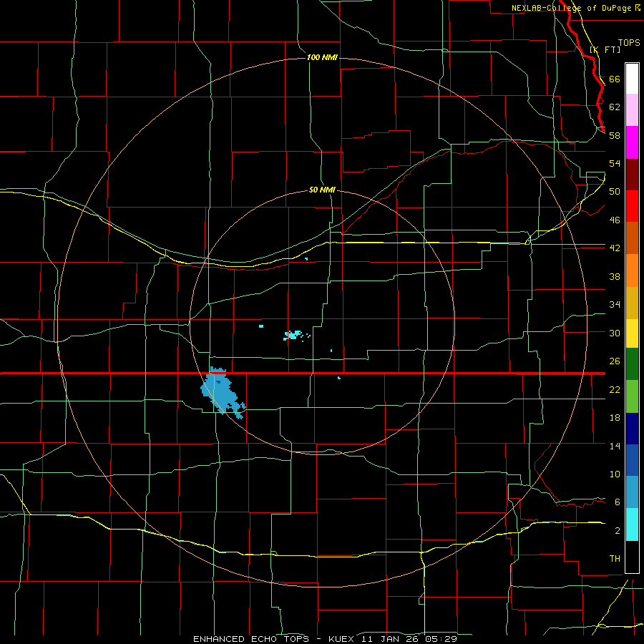Click the "30" legend value
The image size is (644, 644).
pyautogui.click(x=615, y=333)
